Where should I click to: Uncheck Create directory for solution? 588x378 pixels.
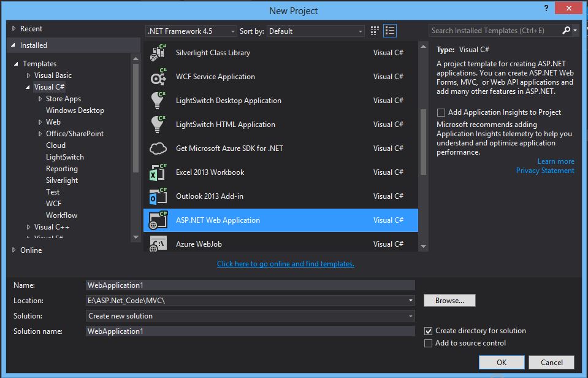tap(429, 331)
